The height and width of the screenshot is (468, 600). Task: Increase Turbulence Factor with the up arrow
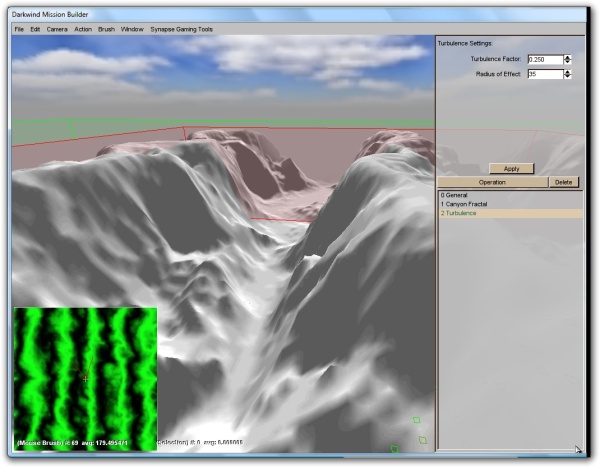coord(568,57)
